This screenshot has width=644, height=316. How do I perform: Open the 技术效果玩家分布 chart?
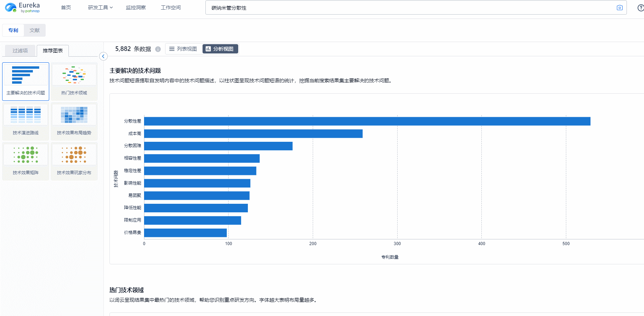click(x=74, y=161)
